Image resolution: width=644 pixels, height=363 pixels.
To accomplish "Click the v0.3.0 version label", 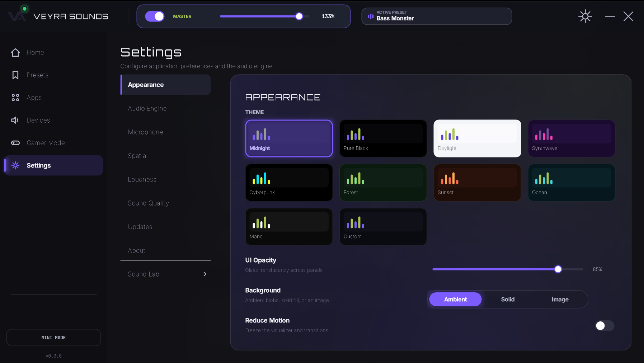I will [x=53, y=356].
